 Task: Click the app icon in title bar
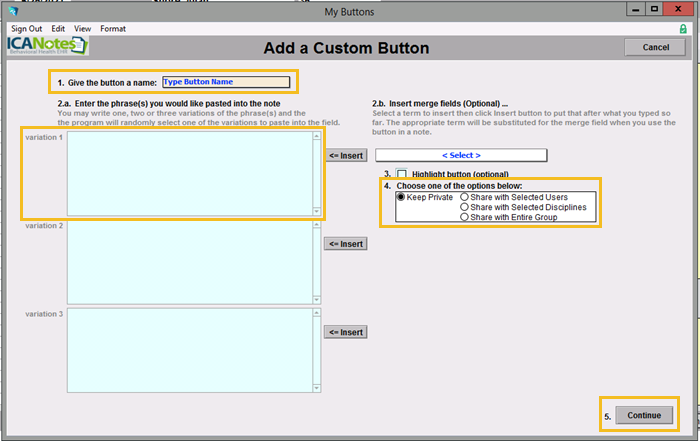click(x=11, y=10)
